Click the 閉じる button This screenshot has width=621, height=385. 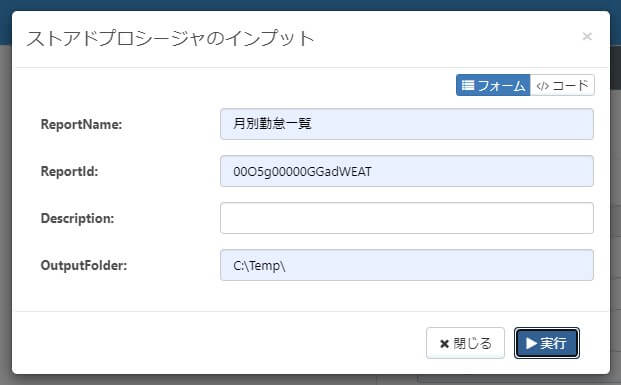465,343
